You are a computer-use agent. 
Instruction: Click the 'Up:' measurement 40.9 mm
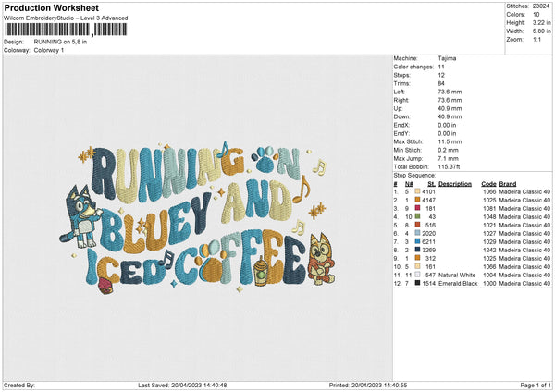(x=450, y=108)
